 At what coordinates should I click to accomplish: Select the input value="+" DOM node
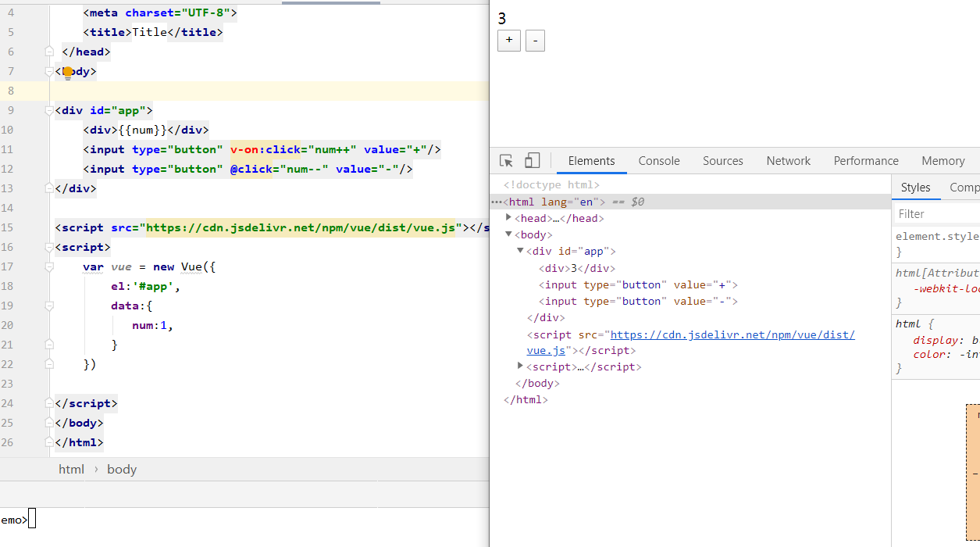tap(638, 284)
